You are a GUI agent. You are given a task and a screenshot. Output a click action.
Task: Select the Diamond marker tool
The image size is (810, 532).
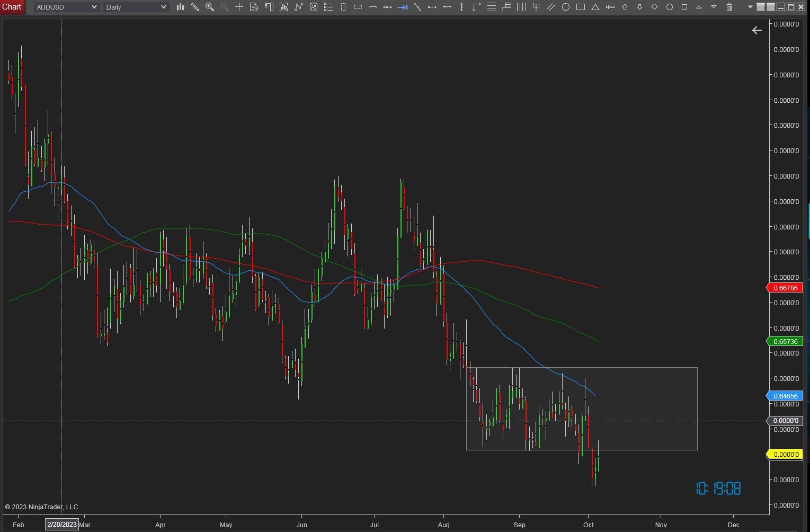pyautogui.click(x=655, y=7)
